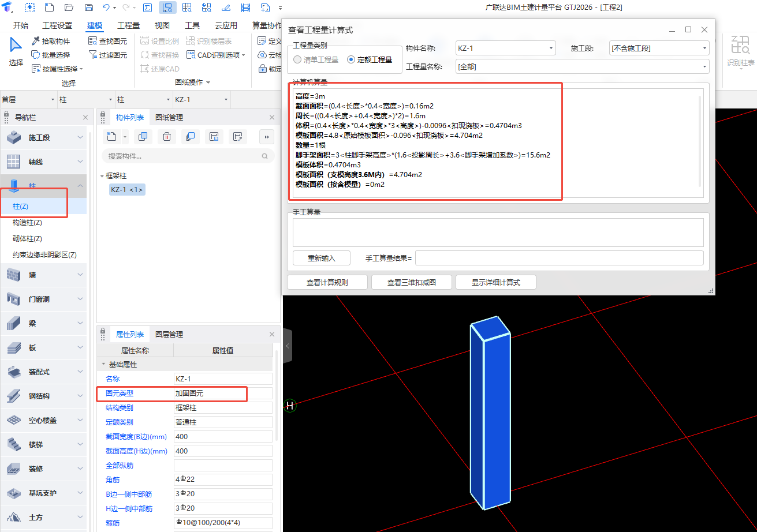Open 按属性选择 dropdown
This screenshot has height=532, width=757.
57,69
